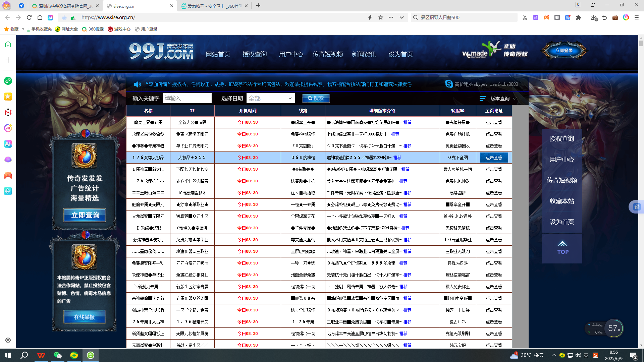Open the WeChat icon in taskbar
This screenshot has width=644, height=362.
pos(57,355)
